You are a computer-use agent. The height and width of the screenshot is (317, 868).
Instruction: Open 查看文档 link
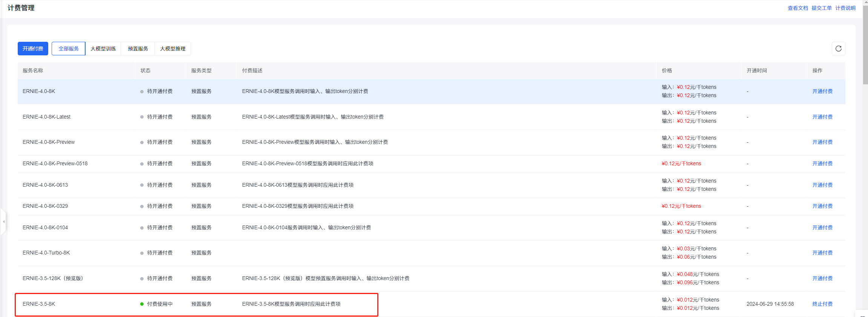point(798,8)
